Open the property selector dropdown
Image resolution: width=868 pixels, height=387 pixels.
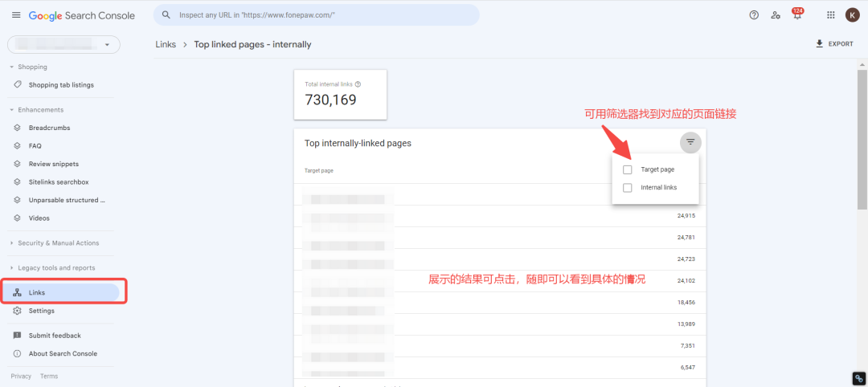pos(63,44)
